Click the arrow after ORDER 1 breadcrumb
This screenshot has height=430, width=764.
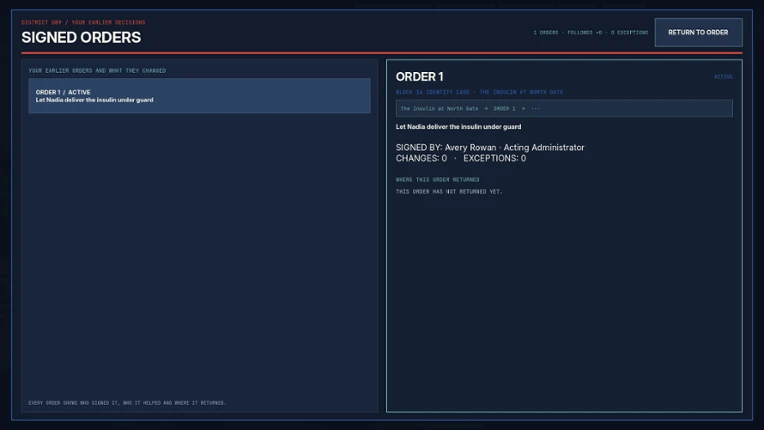pos(523,109)
